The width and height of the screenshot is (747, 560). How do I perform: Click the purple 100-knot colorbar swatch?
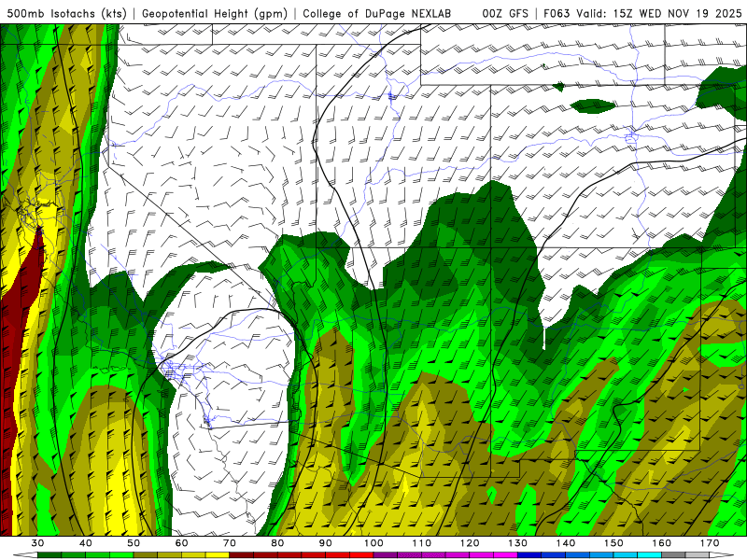tap(386, 555)
